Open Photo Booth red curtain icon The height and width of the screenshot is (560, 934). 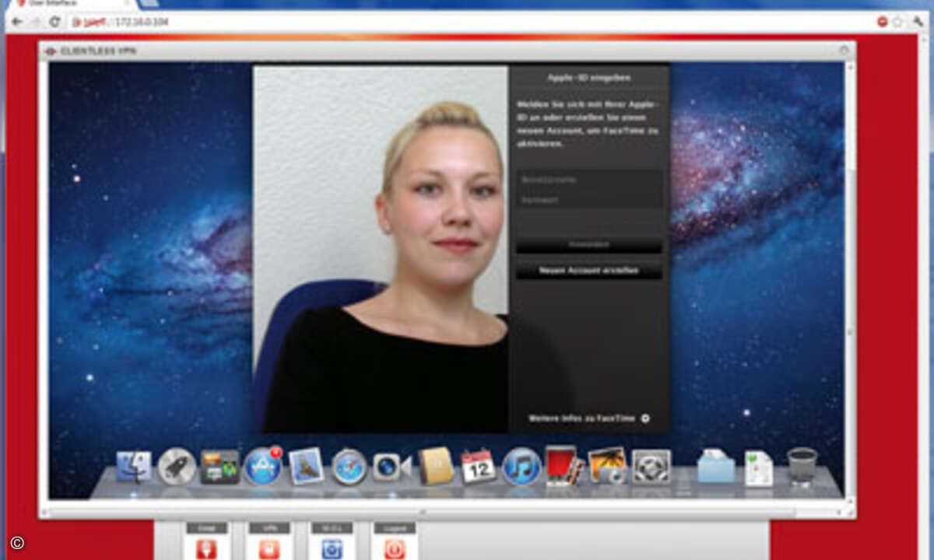[x=564, y=466]
